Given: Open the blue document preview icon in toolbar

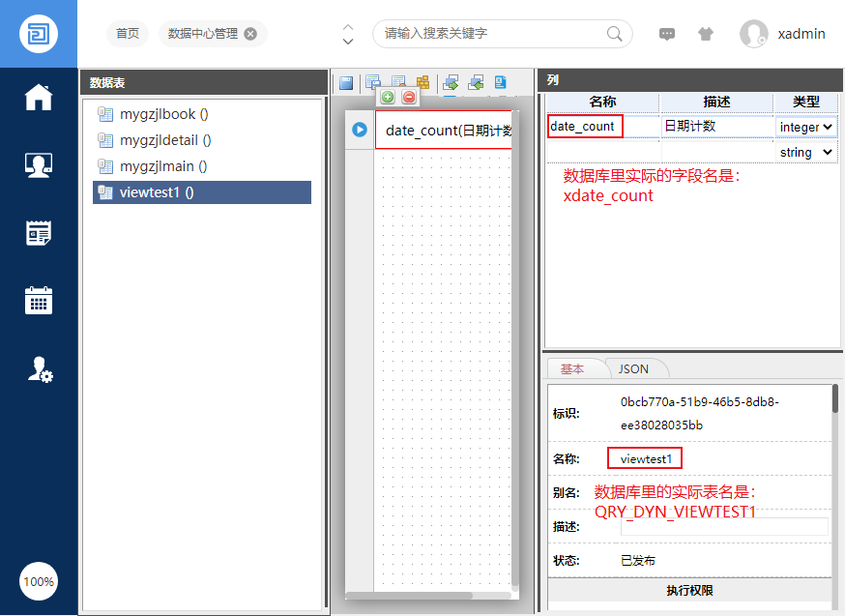Looking at the screenshot, I should (500, 82).
